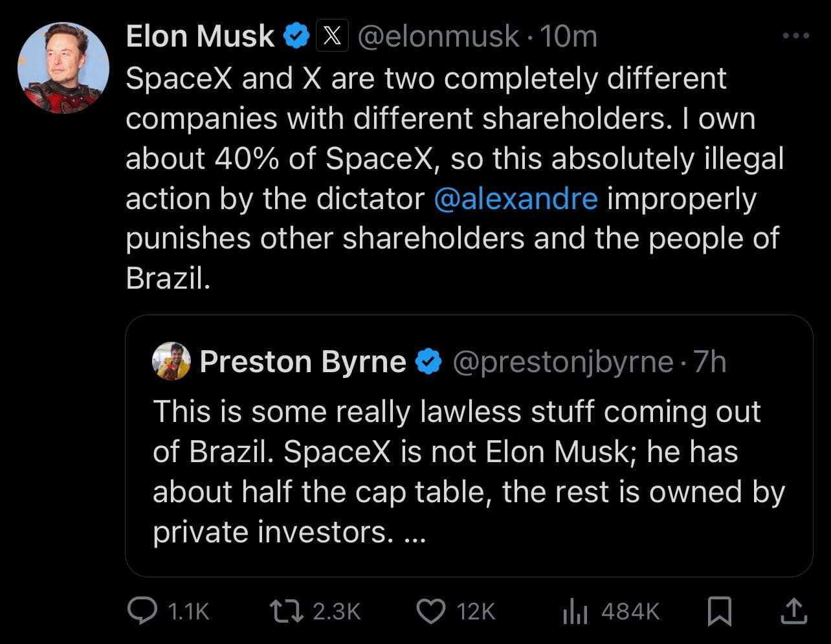The height and width of the screenshot is (644, 831).
Task: Open Preston Byrne's small avatar
Action: click(172, 361)
